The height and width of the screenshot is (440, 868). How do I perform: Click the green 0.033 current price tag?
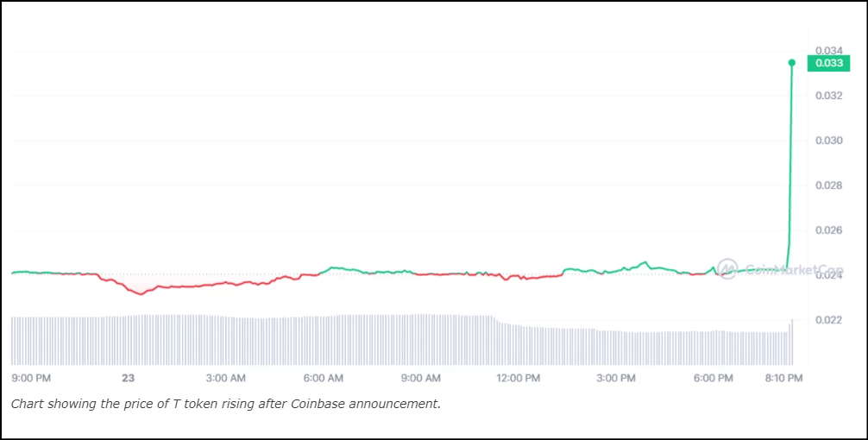[x=828, y=63]
